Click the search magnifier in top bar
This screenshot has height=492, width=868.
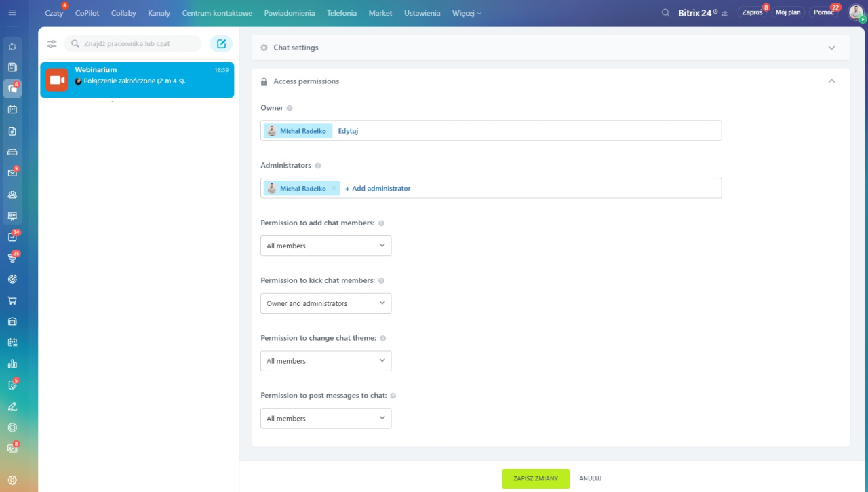(x=666, y=13)
